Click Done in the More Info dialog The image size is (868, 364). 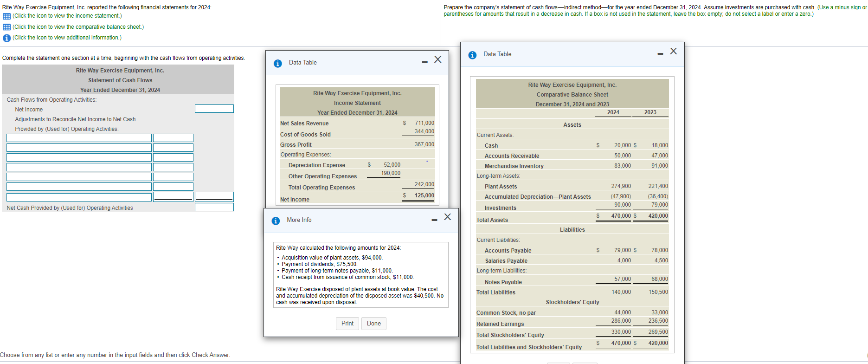374,324
